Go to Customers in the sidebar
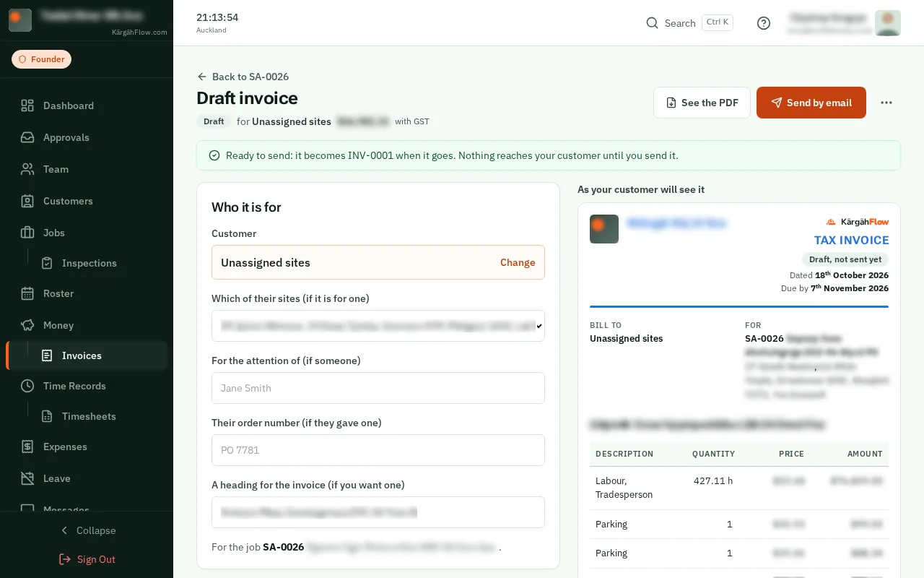Viewport: 924px width, 578px height. 87,201
